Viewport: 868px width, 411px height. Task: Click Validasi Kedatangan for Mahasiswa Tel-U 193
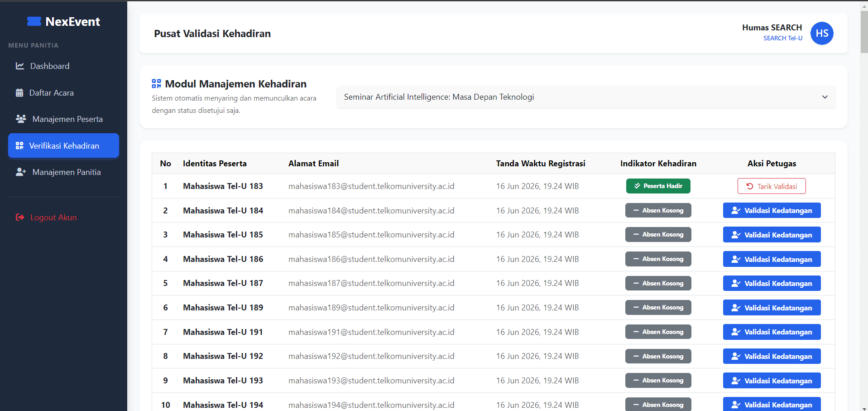(772, 381)
